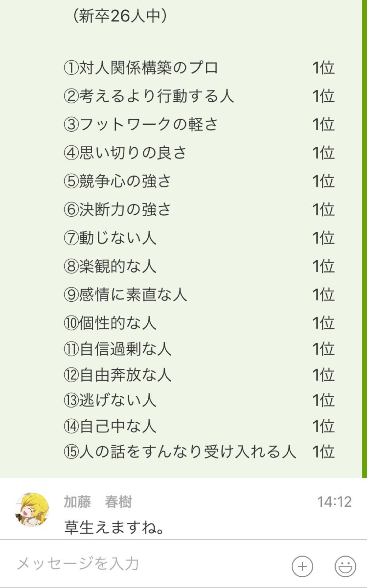Tap the 加藤 春樹 profile avatar
Image resolution: width=367 pixels, height=588 pixels.
coord(32,510)
